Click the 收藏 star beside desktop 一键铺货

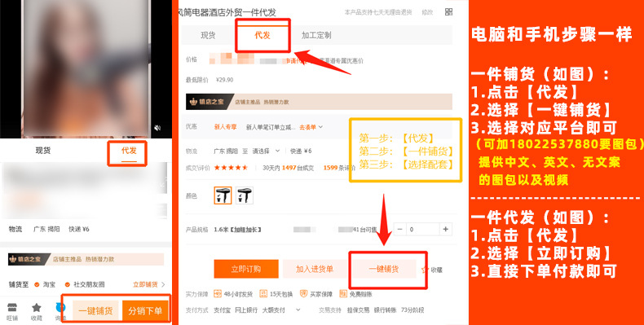click(x=425, y=270)
